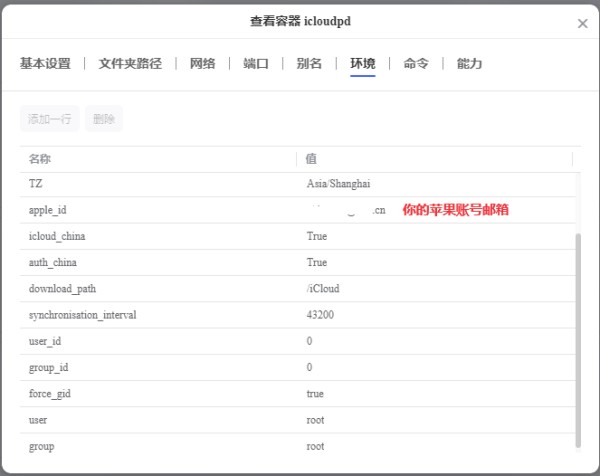Click the root value for group
The height and width of the screenshot is (476, 600).
tap(315, 446)
